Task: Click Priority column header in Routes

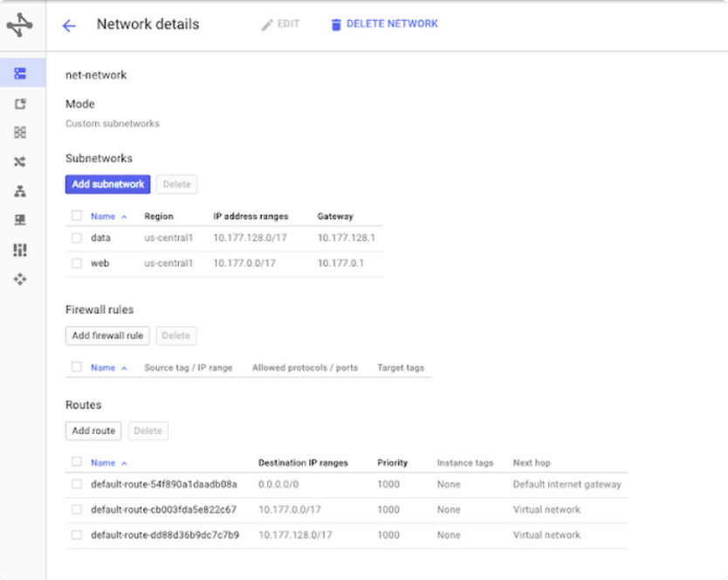Action: pyautogui.click(x=392, y=463)
